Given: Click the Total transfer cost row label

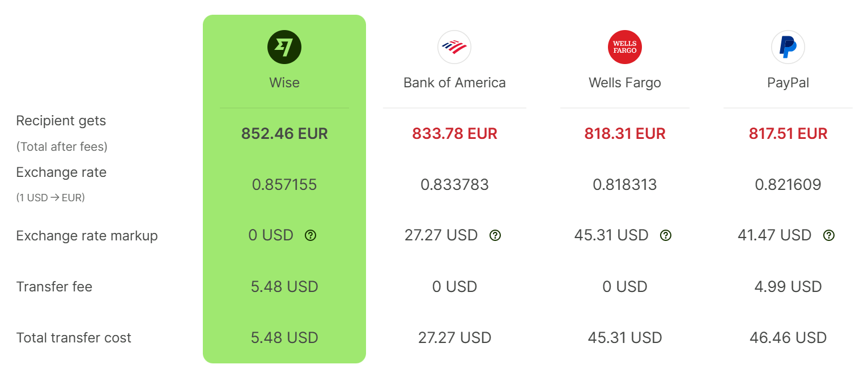Looking at the screenshot, I should pos(74,338).
